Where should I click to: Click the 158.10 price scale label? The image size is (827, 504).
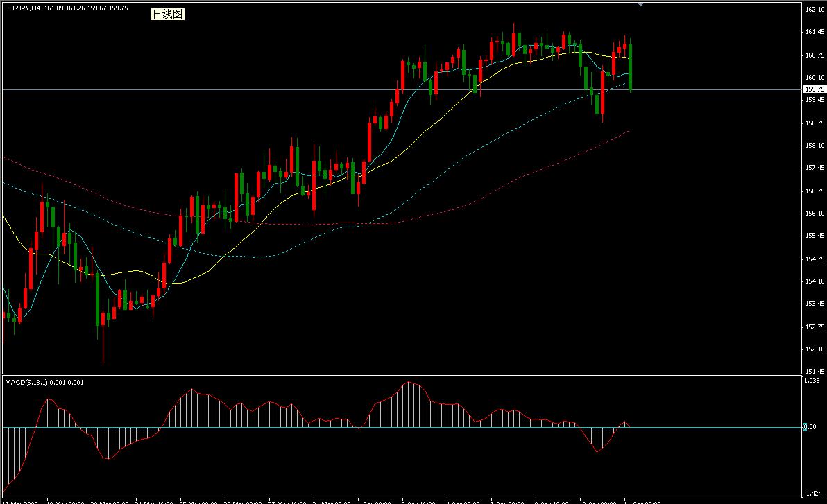click(815, 146)
